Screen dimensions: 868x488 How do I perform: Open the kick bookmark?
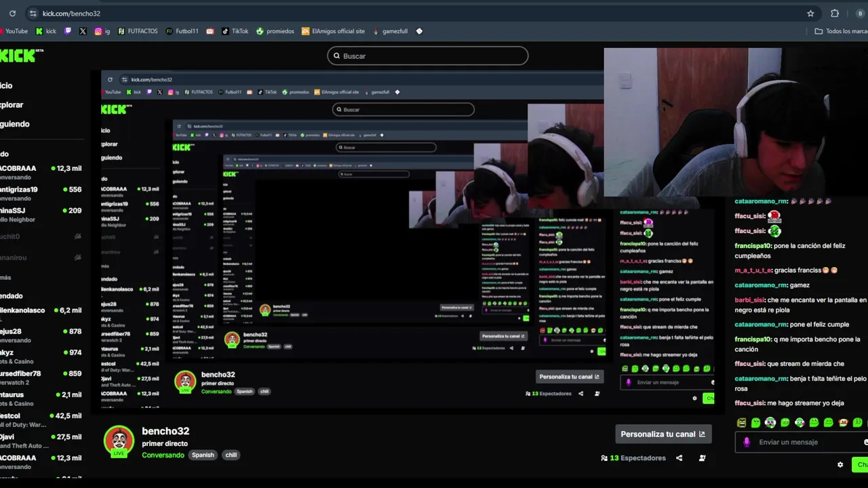click(46, 31)
